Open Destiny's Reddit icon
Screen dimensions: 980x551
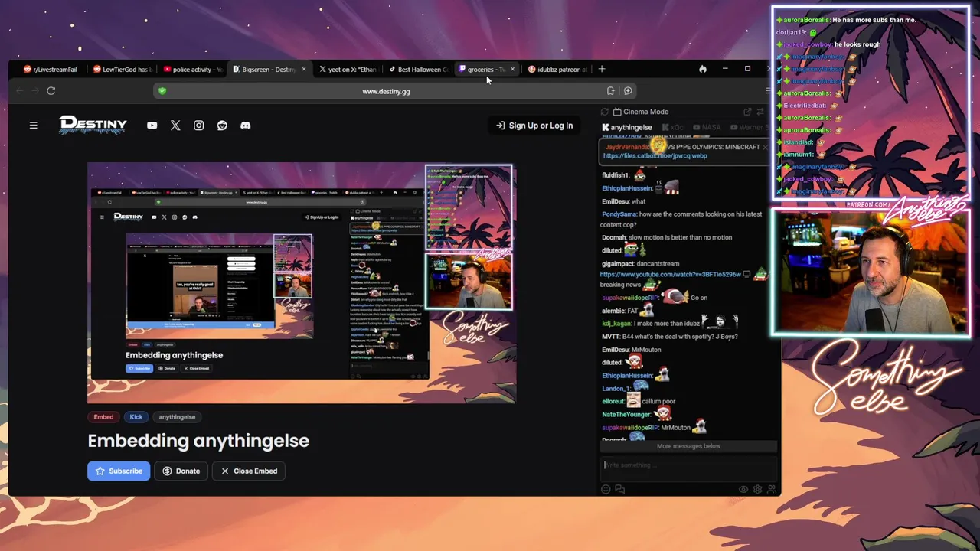[222, 126]
